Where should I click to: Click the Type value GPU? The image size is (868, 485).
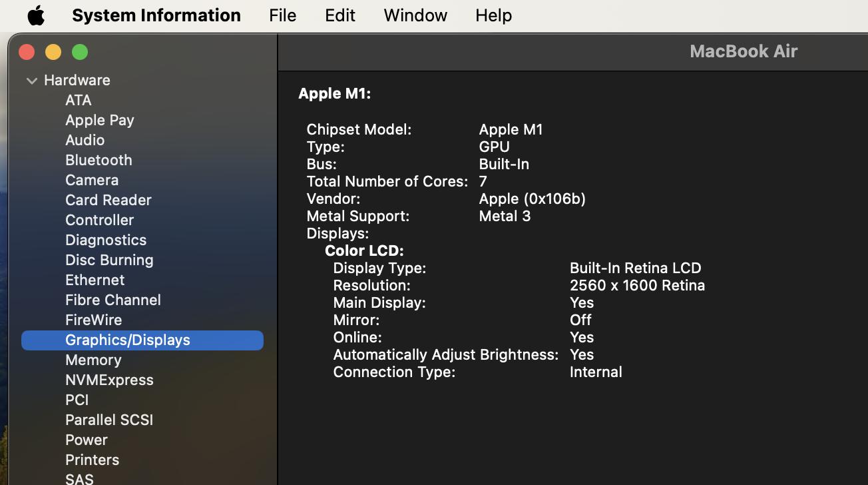pyautogui.click(x=494, y=147)
